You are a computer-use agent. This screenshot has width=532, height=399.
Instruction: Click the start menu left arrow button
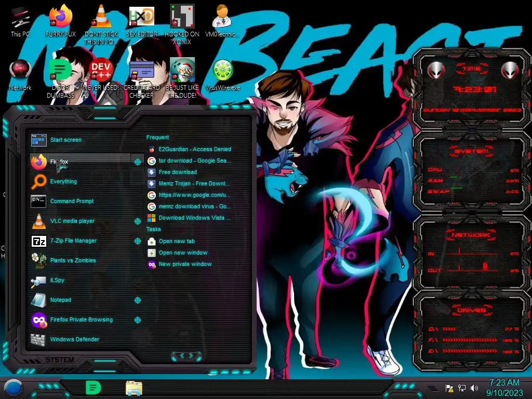pos(181,355)
